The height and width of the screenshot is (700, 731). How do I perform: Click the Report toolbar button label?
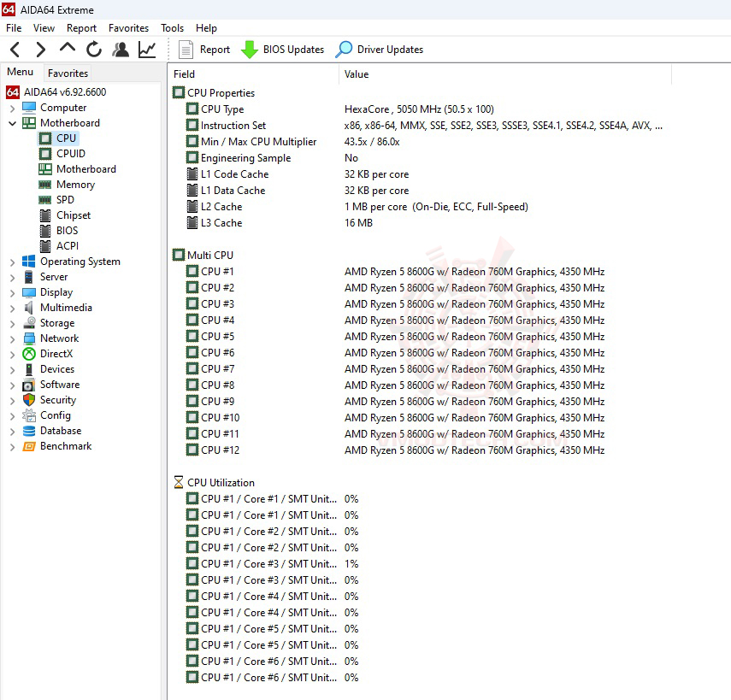tap(215, 50)
